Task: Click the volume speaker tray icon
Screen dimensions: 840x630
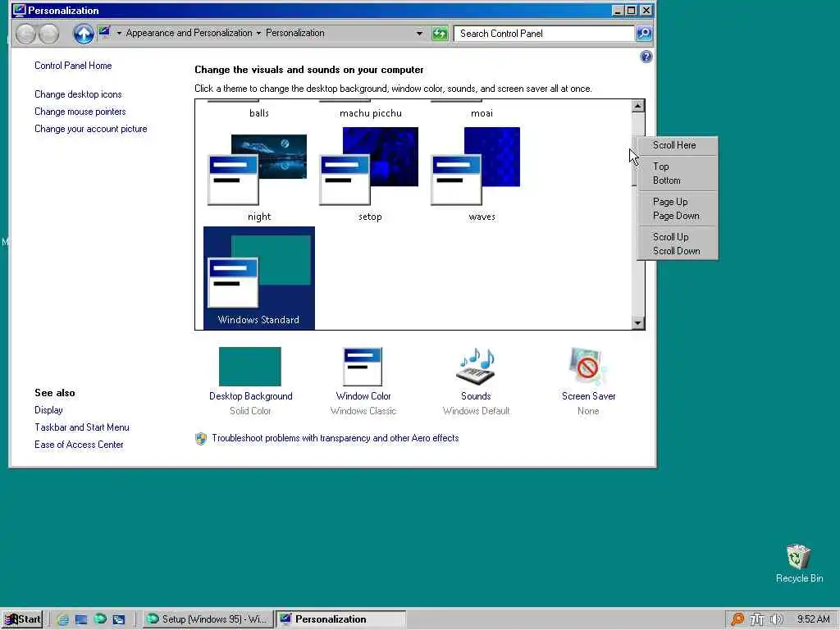Action: [776, 619]
